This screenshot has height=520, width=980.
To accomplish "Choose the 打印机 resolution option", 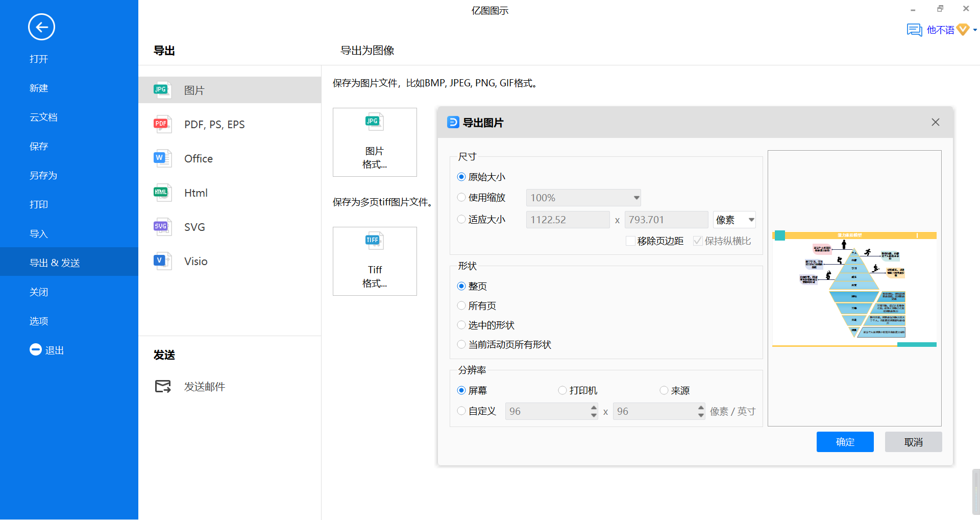I will (562, 391).
